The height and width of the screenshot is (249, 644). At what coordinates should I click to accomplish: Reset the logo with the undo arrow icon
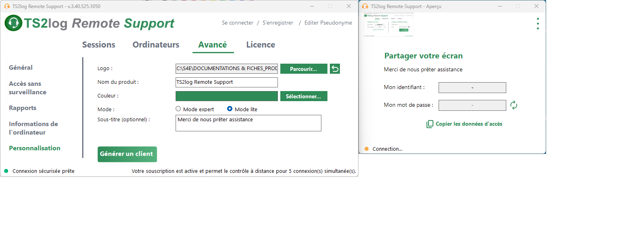click(335, 69)
